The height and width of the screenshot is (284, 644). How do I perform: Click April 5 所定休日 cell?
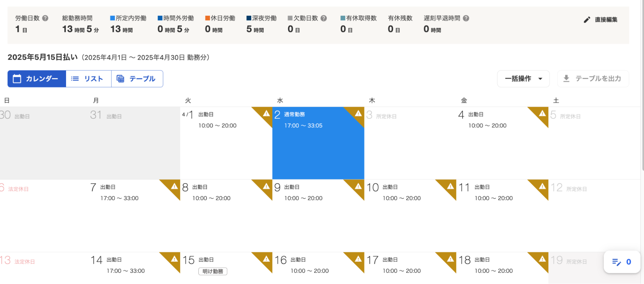point(594,143)
